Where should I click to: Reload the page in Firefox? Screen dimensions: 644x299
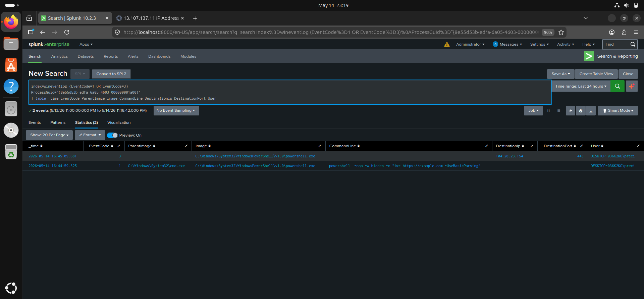(67, 32)
